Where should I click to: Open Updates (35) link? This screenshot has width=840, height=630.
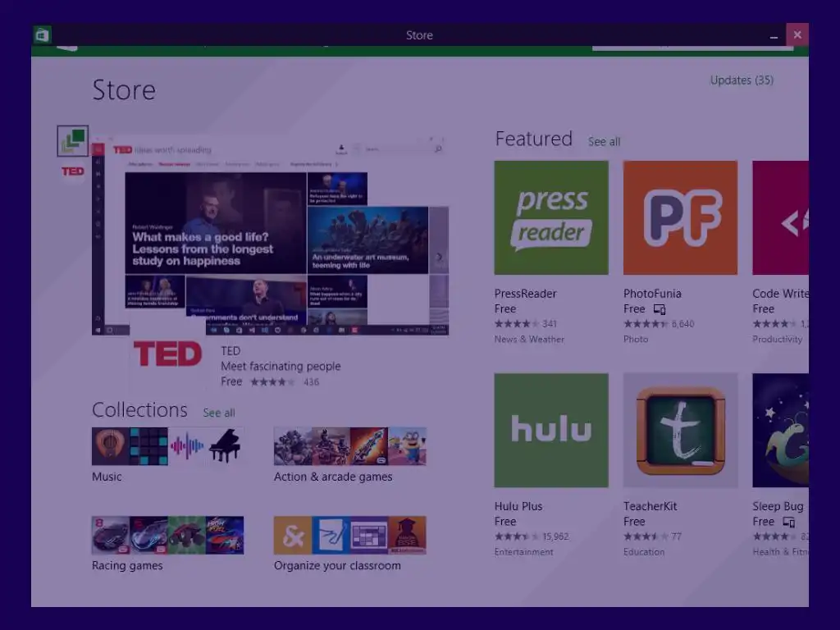[x=742, y=80]
